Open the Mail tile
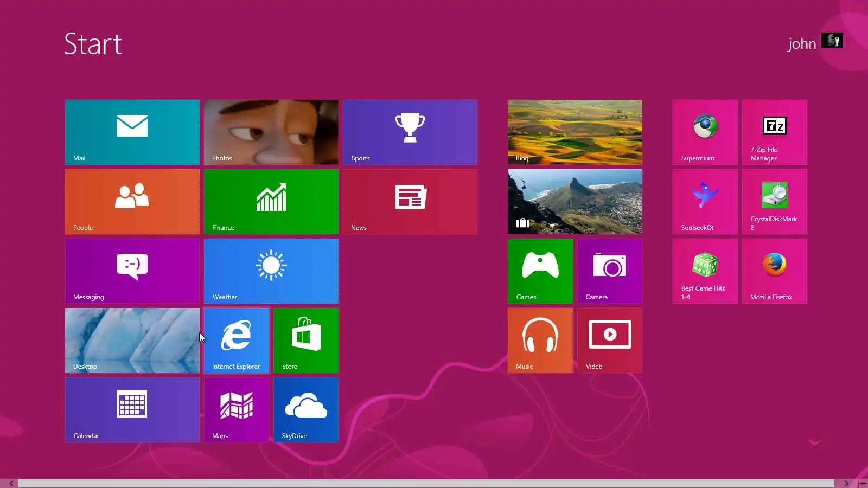Viewport: 868px width, 488px height. (x=132, y=132)
